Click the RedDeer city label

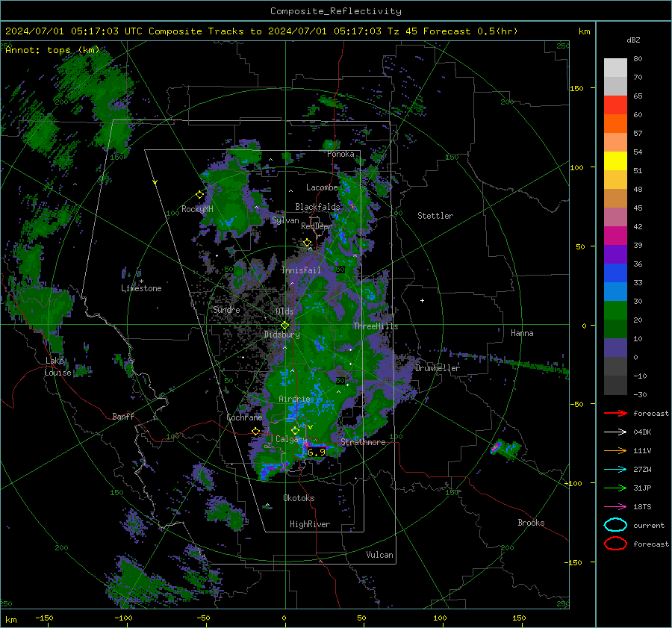[x=317, y=226]
